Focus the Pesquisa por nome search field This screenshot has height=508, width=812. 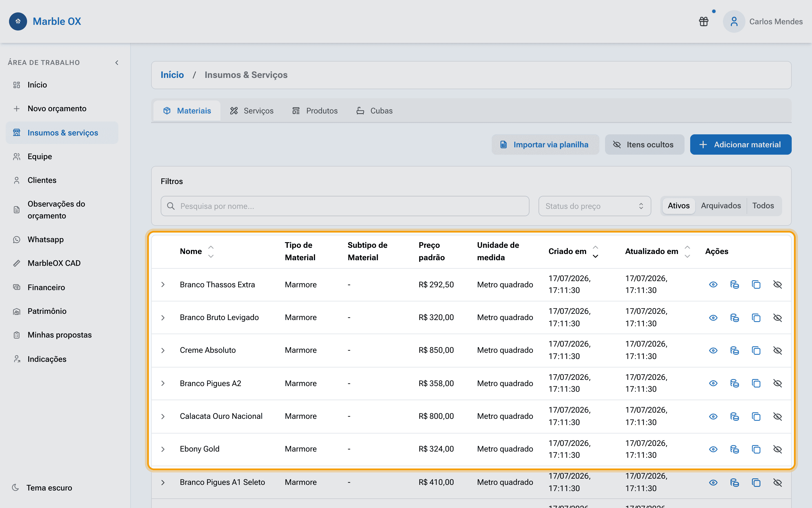coord(345,206)
